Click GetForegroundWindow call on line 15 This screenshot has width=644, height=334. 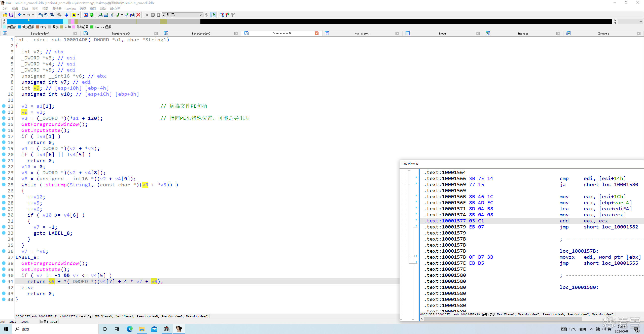coord(50,124)
